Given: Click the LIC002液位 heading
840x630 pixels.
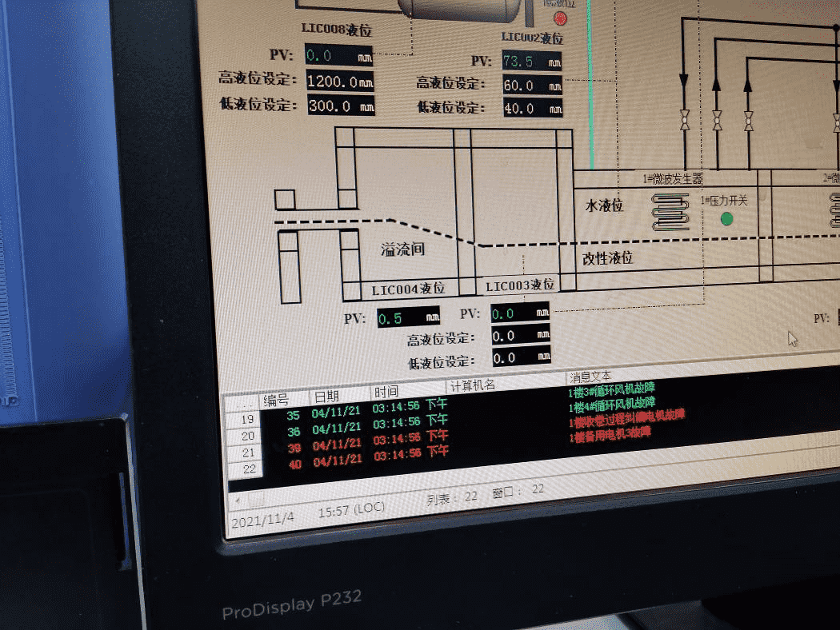Looking at the screenshot, I should (533, 38).
